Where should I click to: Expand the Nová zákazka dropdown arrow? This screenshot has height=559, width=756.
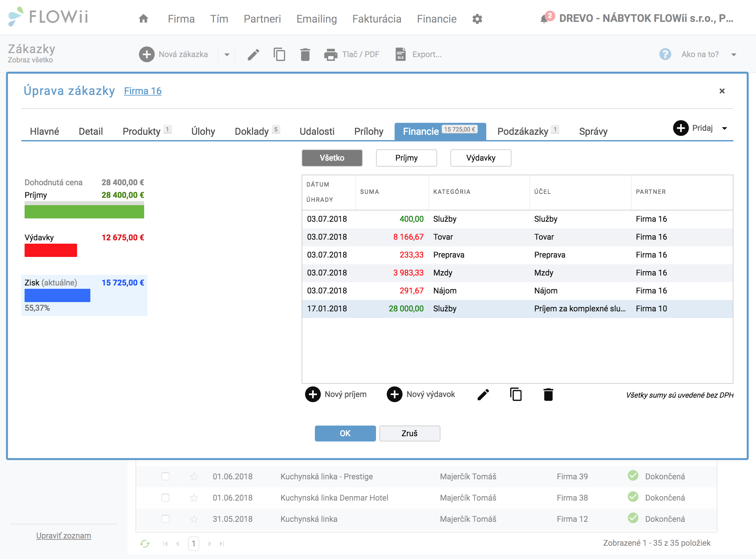point(227,54)
